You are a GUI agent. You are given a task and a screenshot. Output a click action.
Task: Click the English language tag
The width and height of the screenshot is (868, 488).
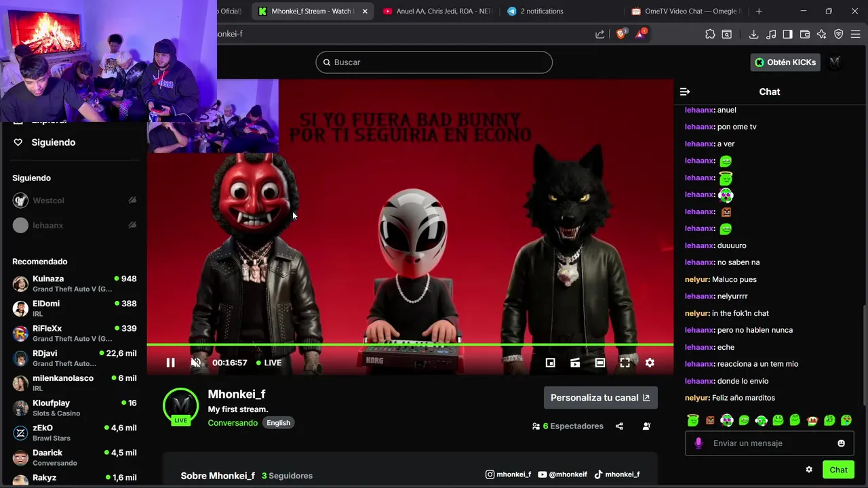(x=278, y=423)
